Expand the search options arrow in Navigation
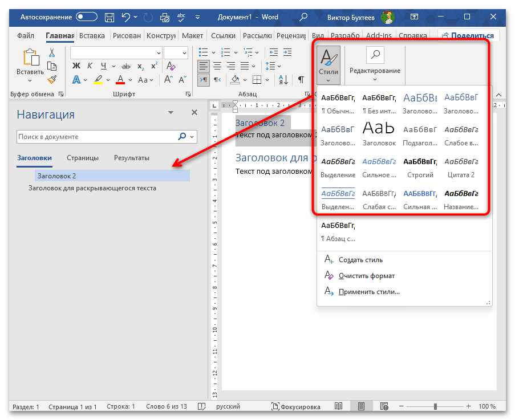 point(192,137)
